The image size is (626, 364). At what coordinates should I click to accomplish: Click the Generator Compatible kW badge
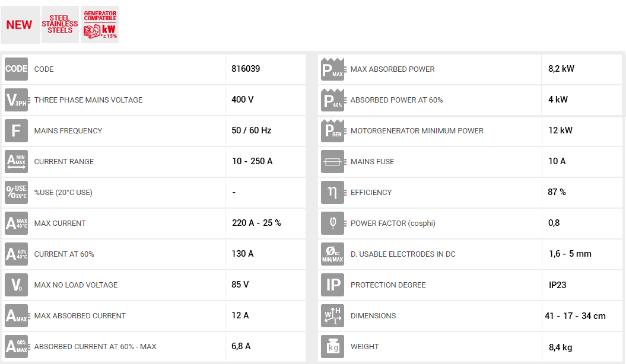tap(100, 25)
